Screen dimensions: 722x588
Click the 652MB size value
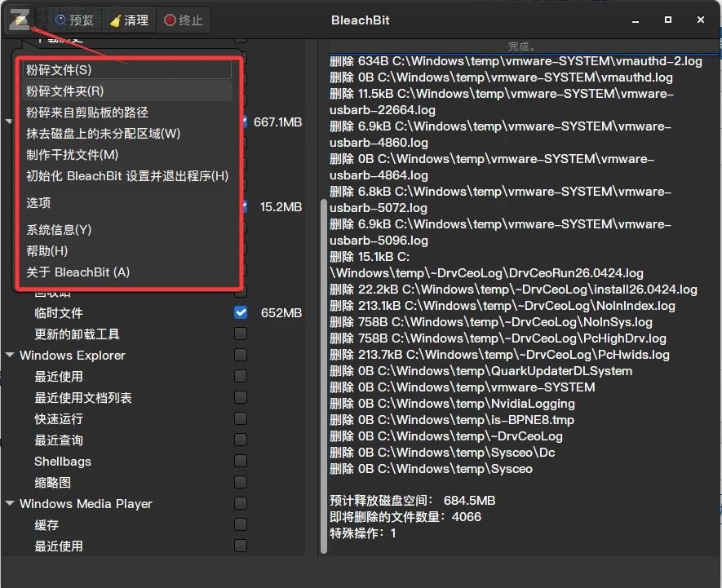pos(281,312)
